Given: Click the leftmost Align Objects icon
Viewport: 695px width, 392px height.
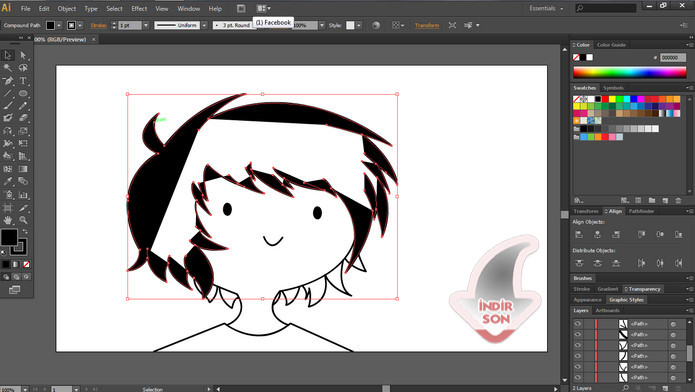Looking at the screenshot, I should pyautogui.click(x=579, y=235).
